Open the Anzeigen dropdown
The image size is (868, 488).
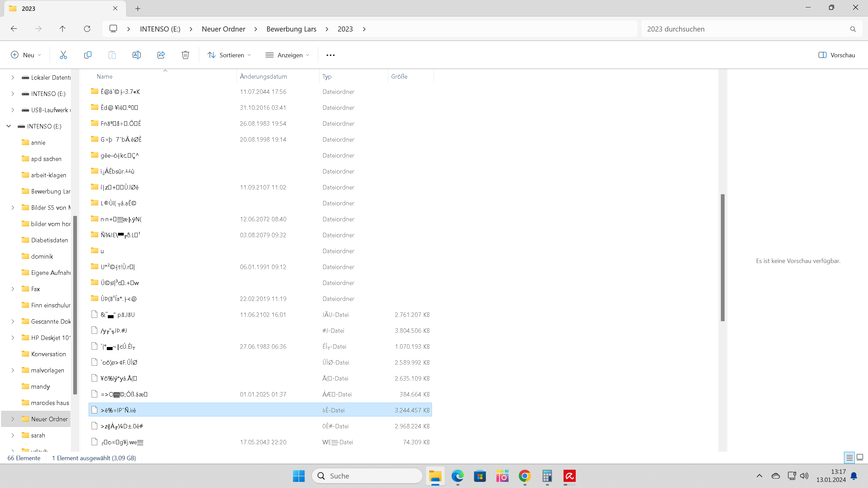pyautogui.click(x=288, y=55)
